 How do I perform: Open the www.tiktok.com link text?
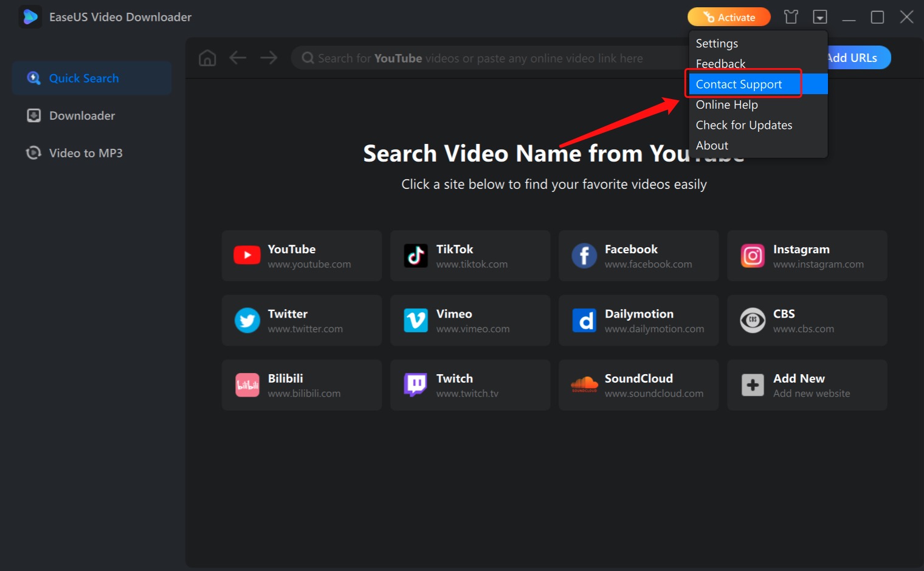tap(472, 264)
